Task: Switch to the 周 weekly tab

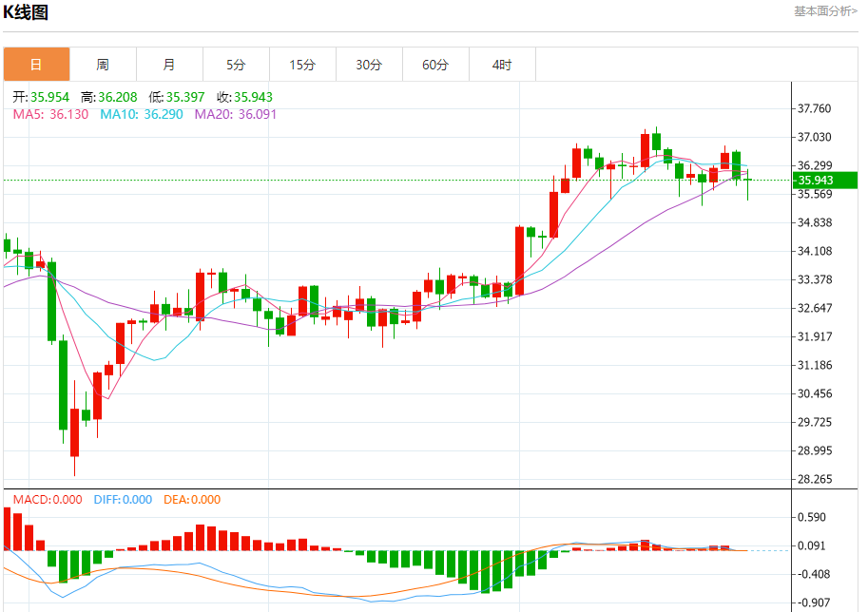Action: [103, 65]
